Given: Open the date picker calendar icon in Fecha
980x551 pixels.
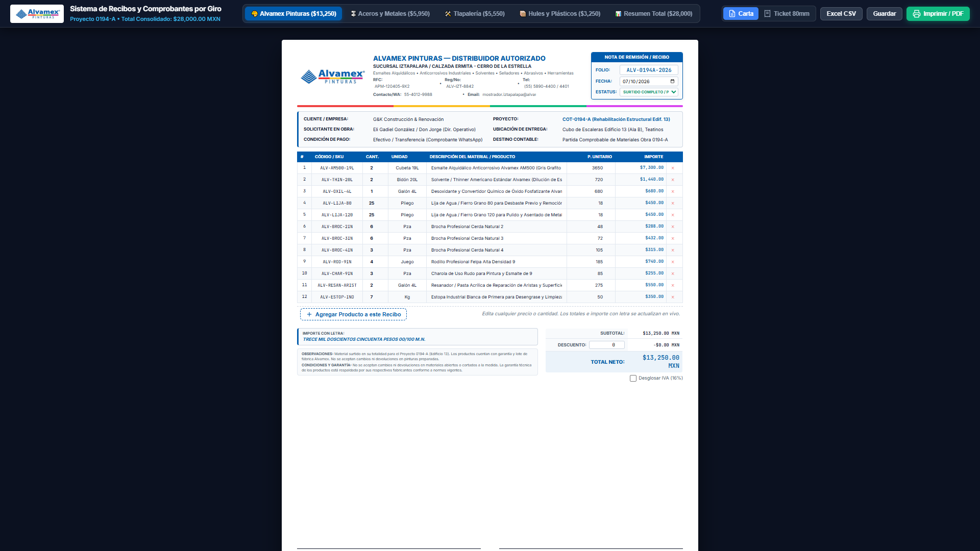Looking at the screenshot, I should (672, 81).
